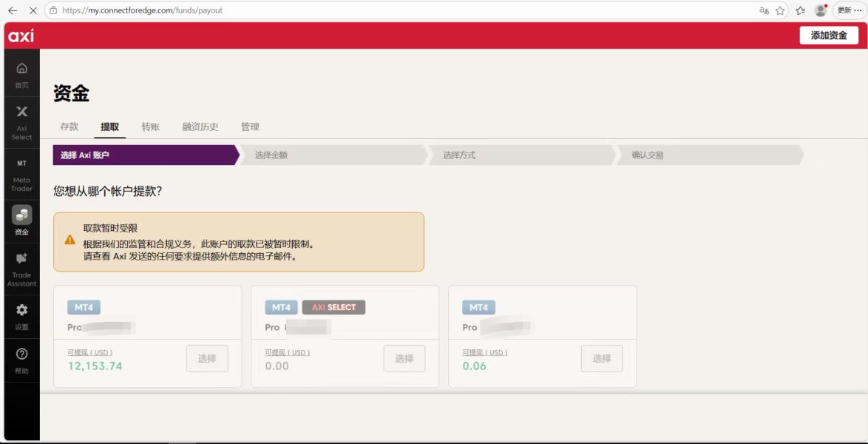Open the Settings gear in sidebar

pyautogui.click(x=21, y=309)
